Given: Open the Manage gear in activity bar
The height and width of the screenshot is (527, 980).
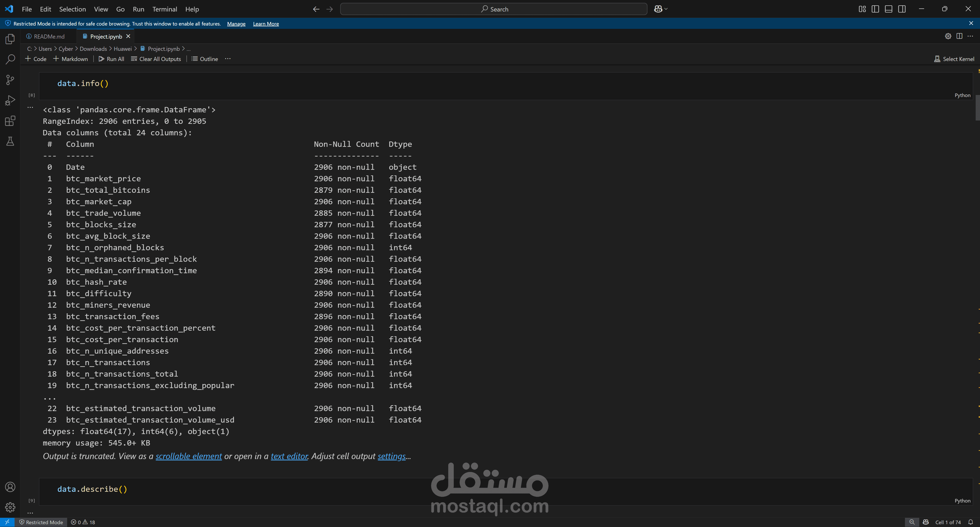Looking at the screenshot, I should 10,507.
